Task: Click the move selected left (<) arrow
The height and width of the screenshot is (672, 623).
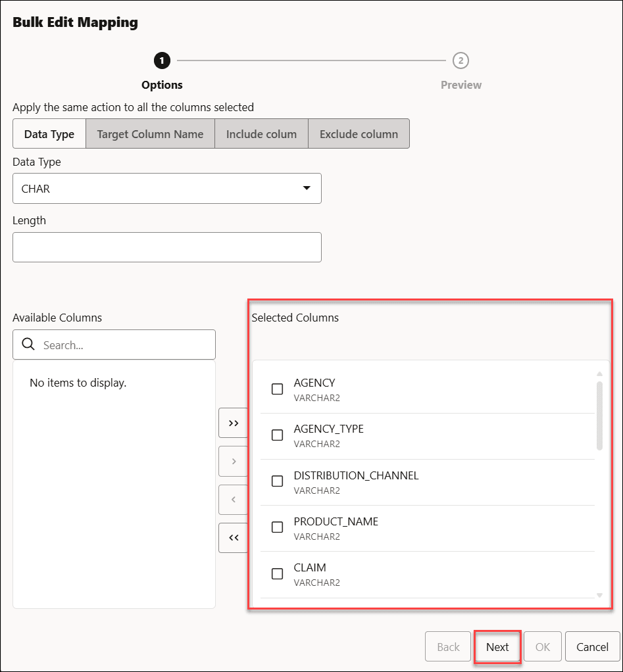Action: (x=233, y=500)
